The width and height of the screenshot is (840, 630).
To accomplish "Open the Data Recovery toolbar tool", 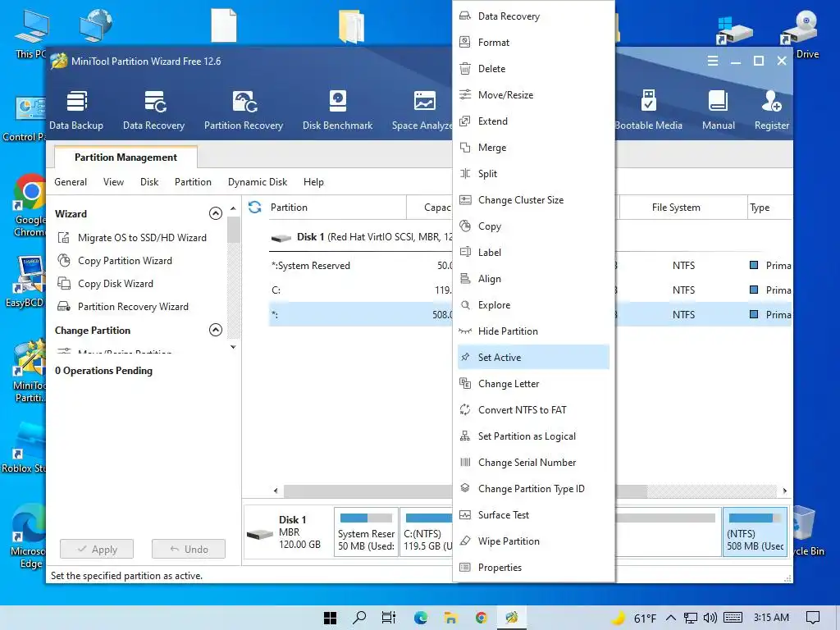I will click(153, 111).
